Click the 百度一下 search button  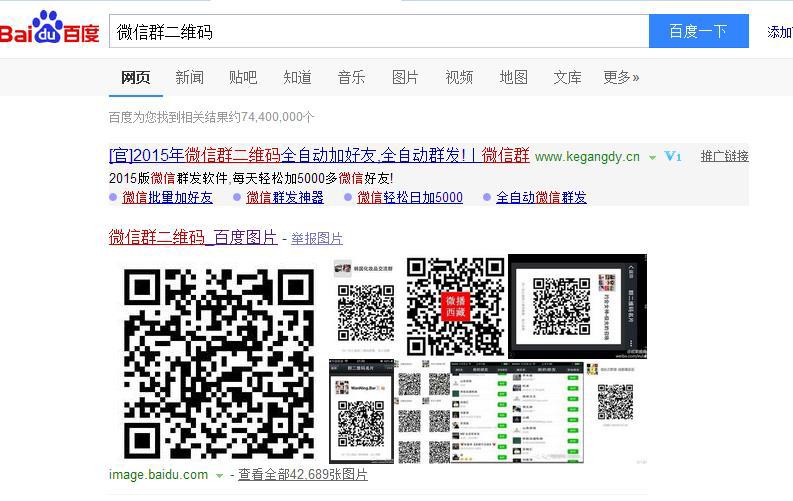tap(698, 31)
